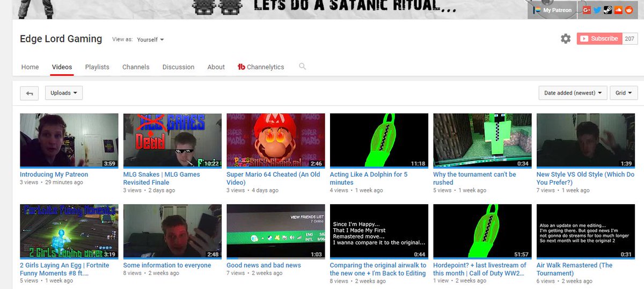Switch to the Playlists tab
The image size is (644, 289).
click(97, 67)
